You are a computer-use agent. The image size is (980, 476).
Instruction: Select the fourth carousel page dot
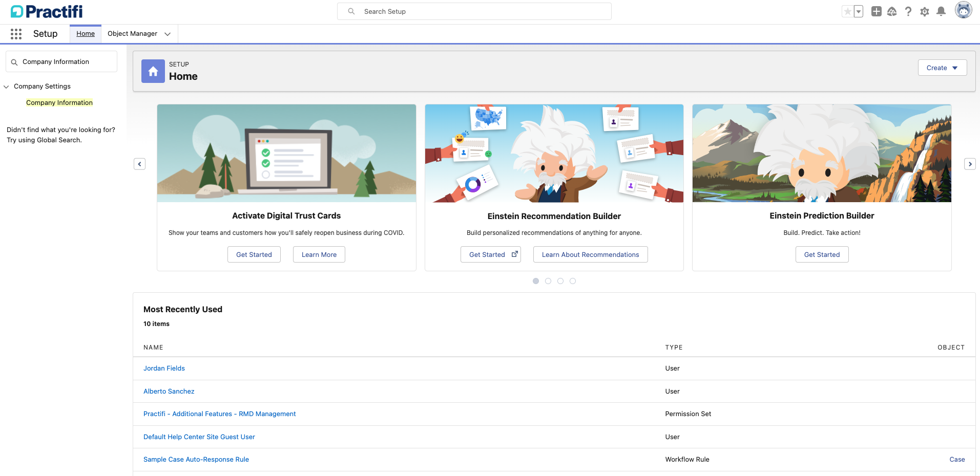point(573,281)
